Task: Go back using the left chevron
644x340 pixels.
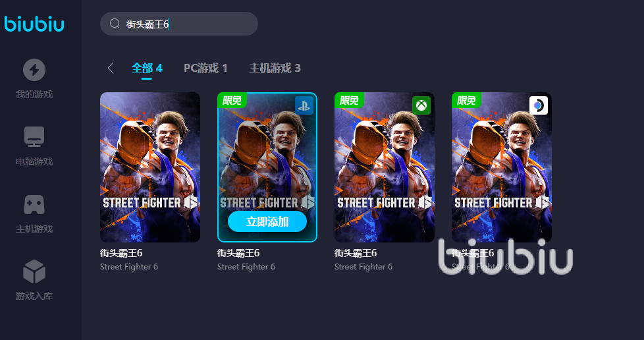Action: pyautogui.click(x=111, y=68)
